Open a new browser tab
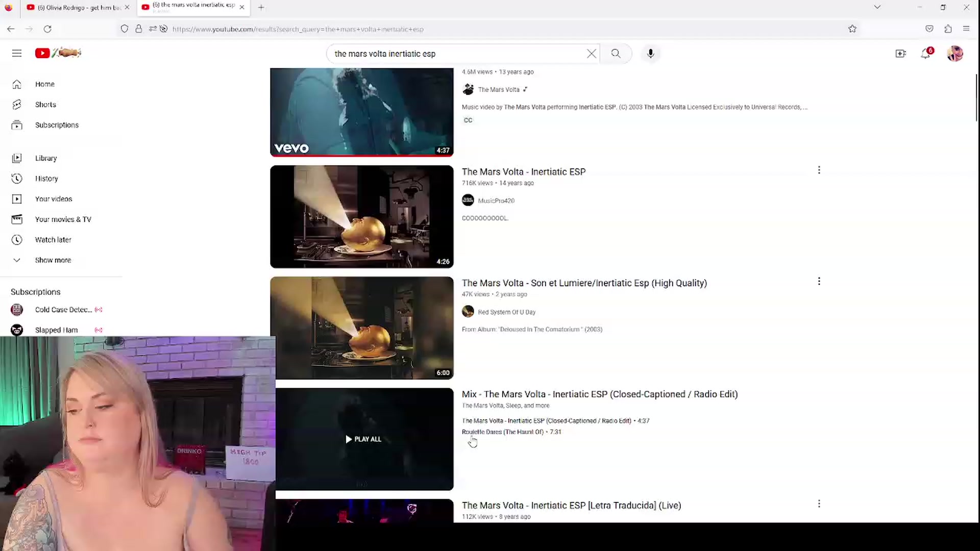The image size is (980, 551). pos(261,7)
